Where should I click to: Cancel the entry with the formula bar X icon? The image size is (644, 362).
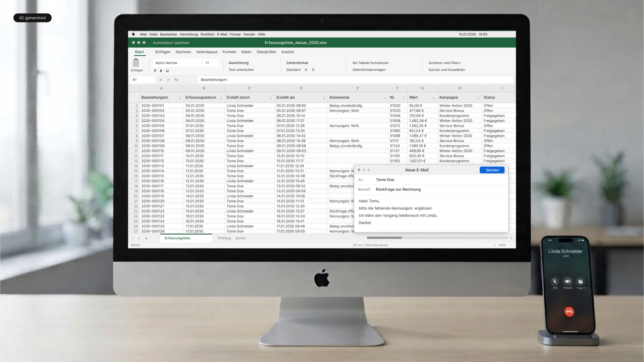click(x=161, y=80)
